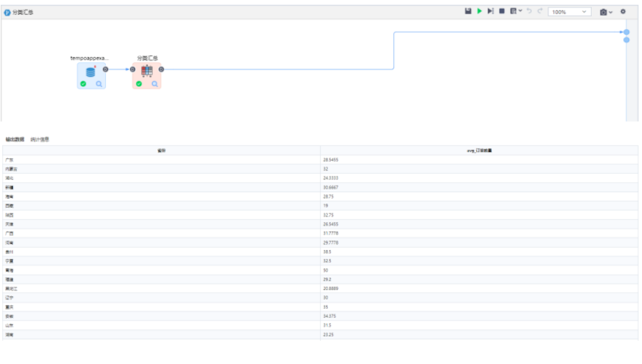Image resolution: width=642 pixels, height=364 pixels.
Task: Click output port of database node
Action: (105, 69)
